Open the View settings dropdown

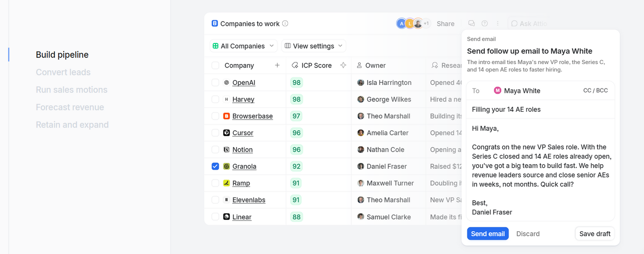pos(314,46)
